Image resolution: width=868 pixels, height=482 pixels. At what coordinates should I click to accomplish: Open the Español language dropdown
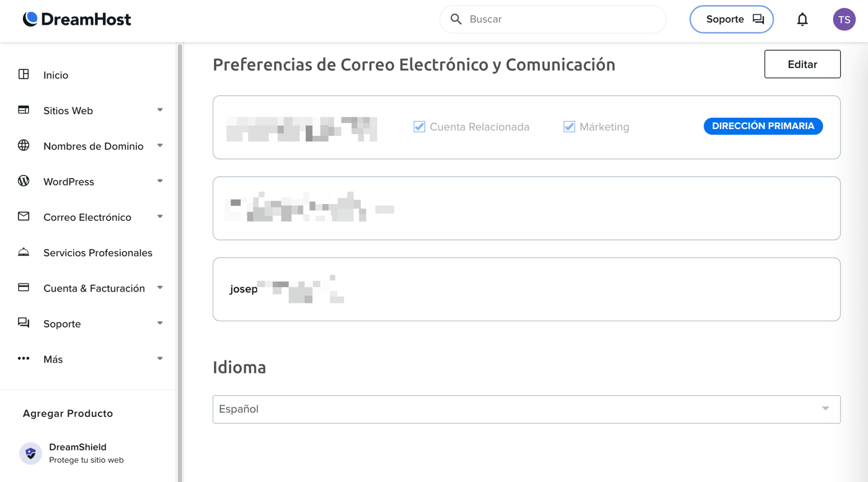(x=526, y=409)
